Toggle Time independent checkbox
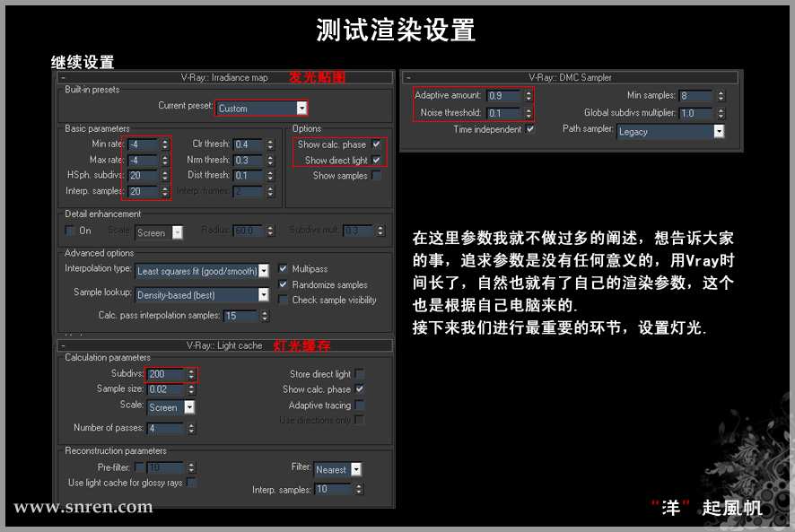795x532 pixels. [530, 129]
